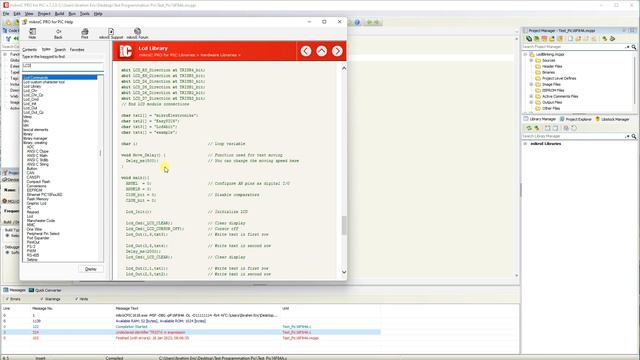Click Search Project Manager field

point(573,47)
